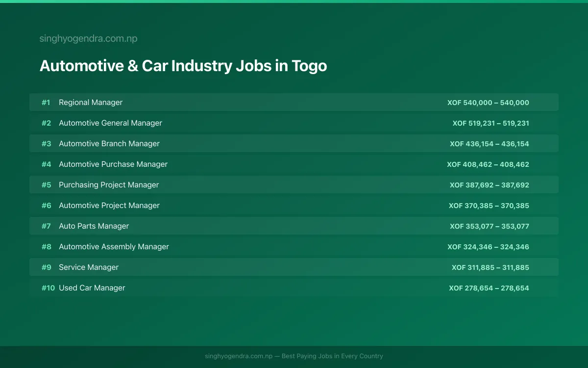The width and height of the screenshot is (588, 368).
Task: Click the #2 rank number
Action: [x=46, y=123]
